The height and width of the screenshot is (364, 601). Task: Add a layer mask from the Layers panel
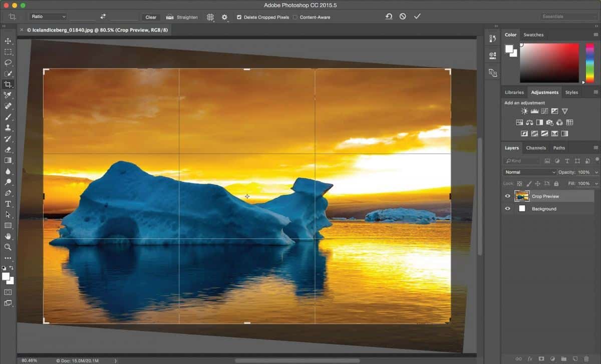click(541, 358)
